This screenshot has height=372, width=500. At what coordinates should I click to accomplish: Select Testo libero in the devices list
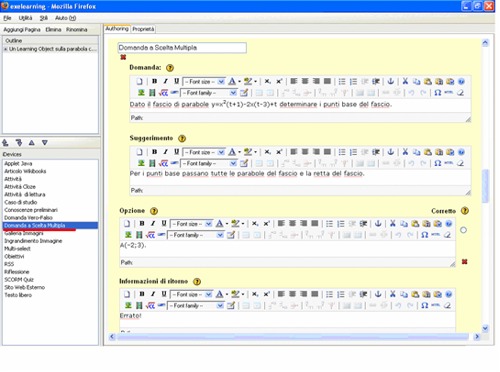coord(18,295)
